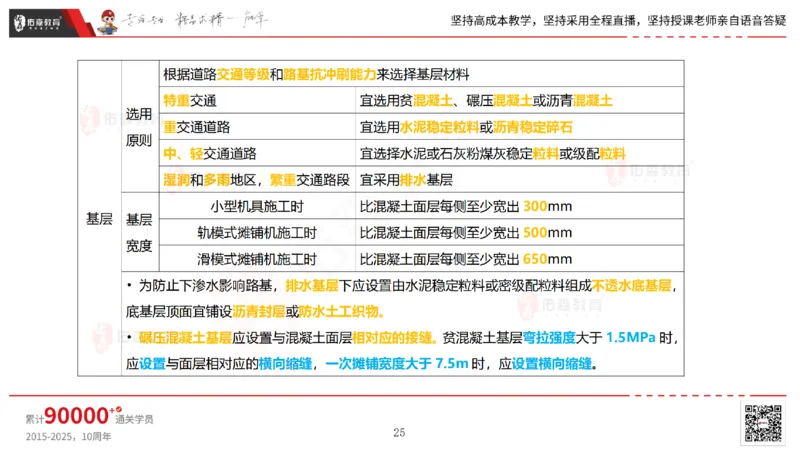Click the cartoon mascot in the header
Screen dimensions: 800x450
[107, 22]
